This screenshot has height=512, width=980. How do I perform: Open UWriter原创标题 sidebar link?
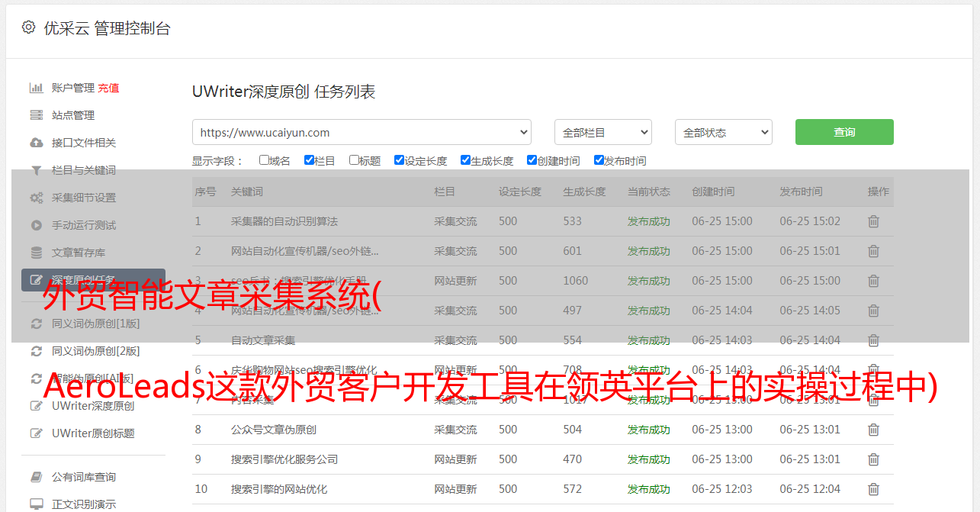[x=93, y=433]
